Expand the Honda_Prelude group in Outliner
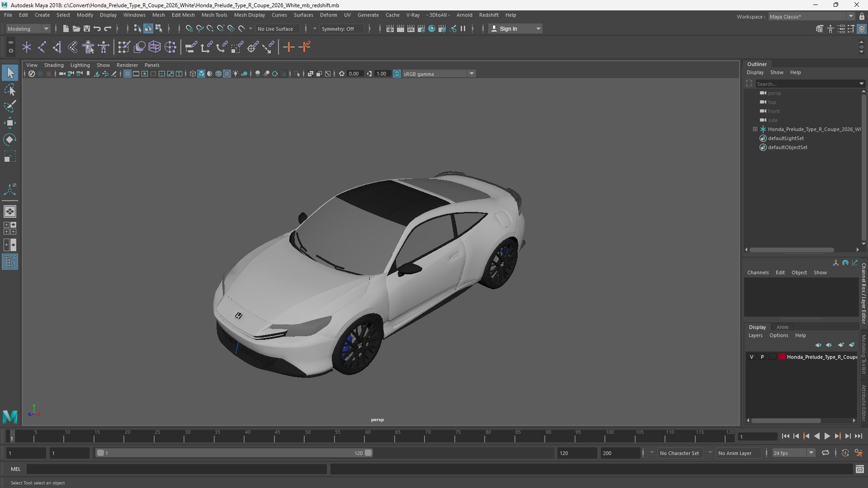The image size is (868, 488). point(755,129)
